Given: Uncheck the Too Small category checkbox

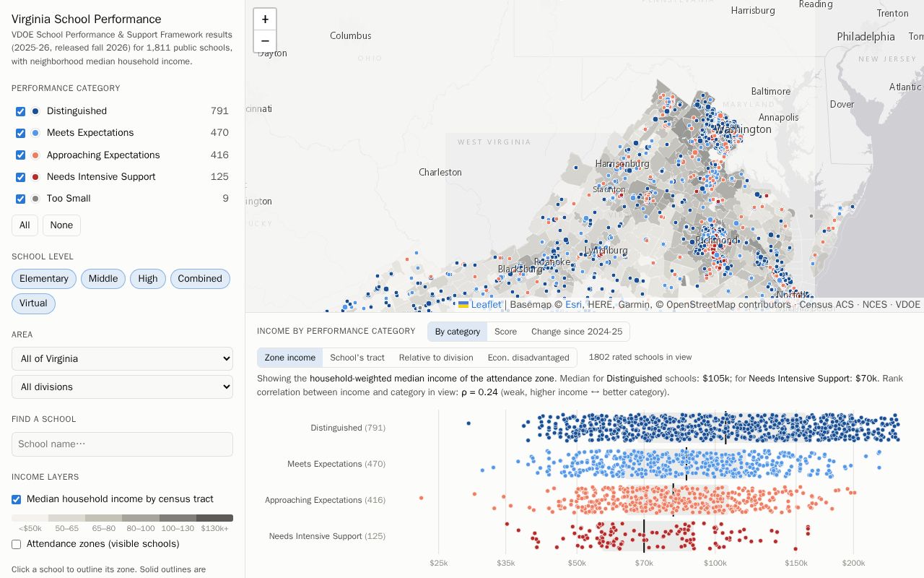Looking at the screenshot, I should tap(20, 199).
